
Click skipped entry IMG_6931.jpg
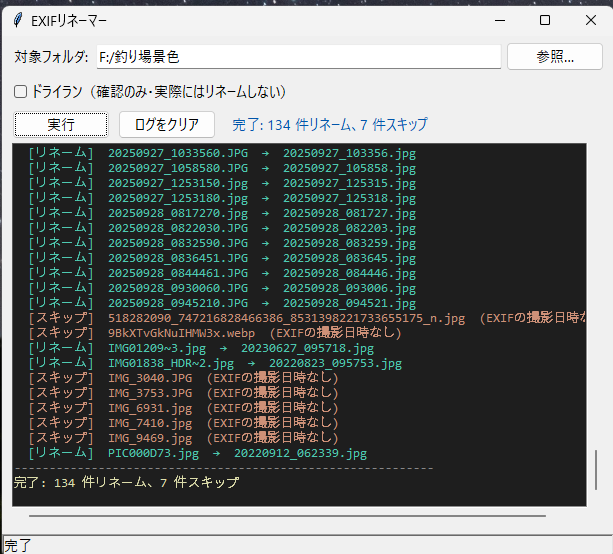click(183, 409)
